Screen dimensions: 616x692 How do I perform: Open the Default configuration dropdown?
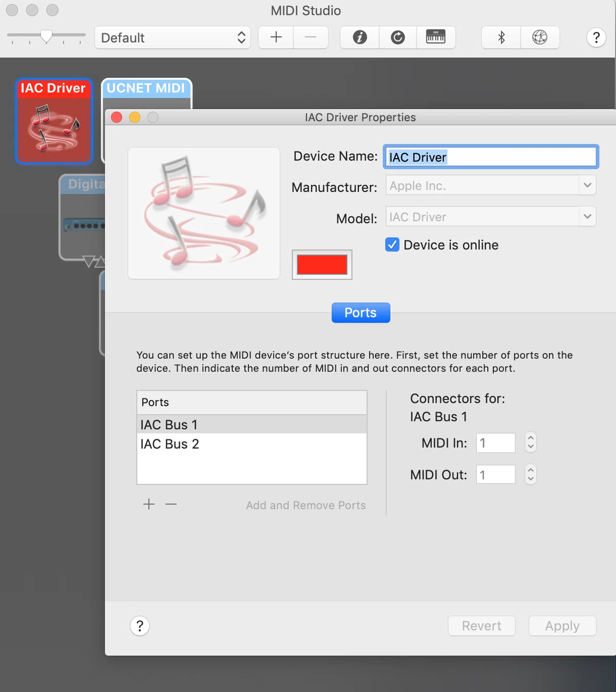click(172, 37)
